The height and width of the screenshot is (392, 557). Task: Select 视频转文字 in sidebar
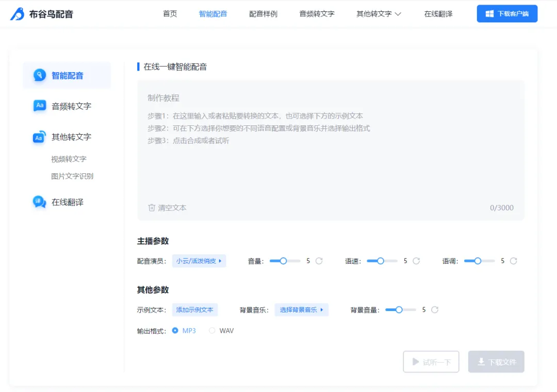pyautogui.click(x=69, y=159)
